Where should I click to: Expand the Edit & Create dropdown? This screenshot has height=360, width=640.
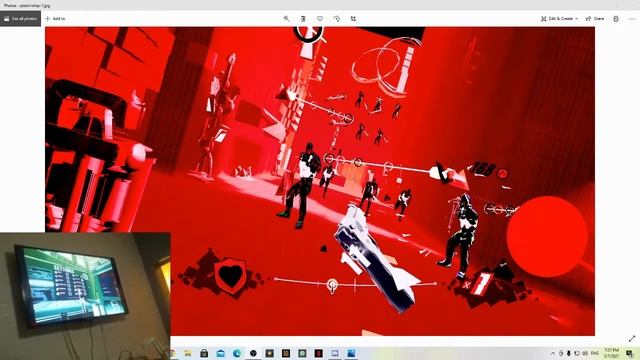[x=559, y=19]
